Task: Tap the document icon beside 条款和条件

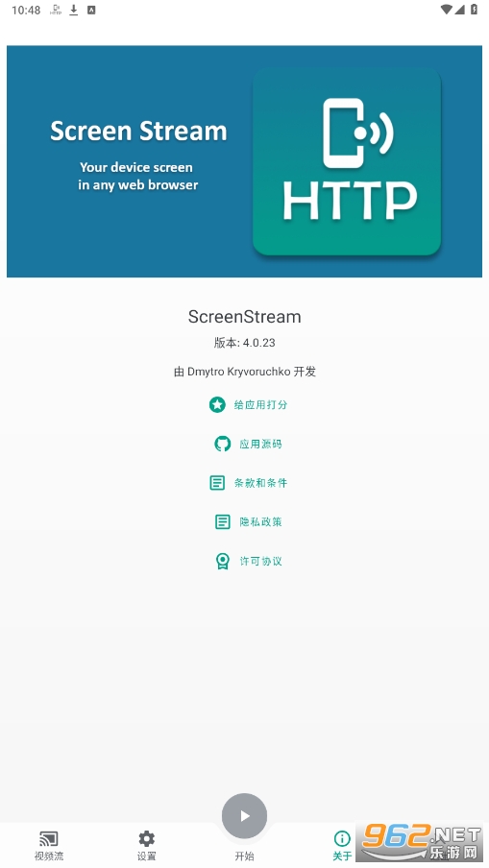Action: [x=217, y=483]
